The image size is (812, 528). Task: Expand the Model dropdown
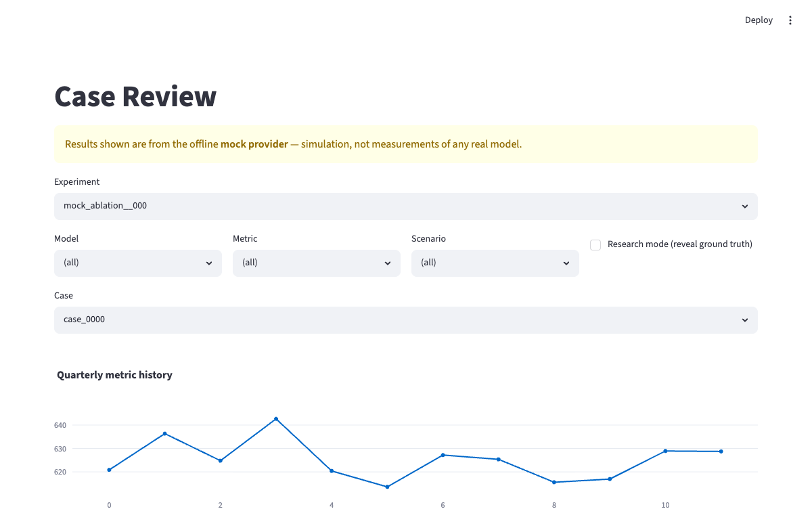138,263
